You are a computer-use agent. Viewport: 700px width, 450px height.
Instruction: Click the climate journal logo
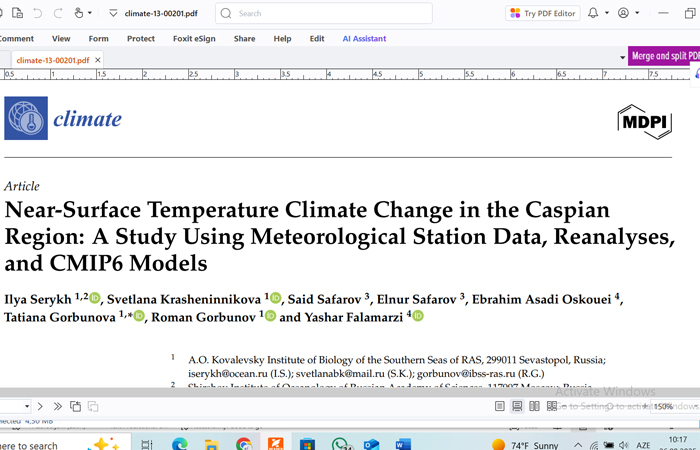(63, 118)
